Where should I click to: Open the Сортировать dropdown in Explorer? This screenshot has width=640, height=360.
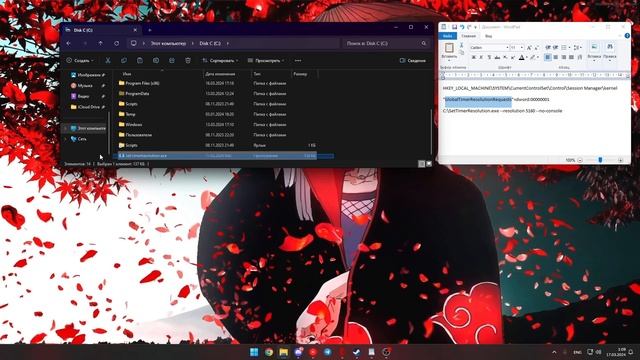tap(220, 60)
